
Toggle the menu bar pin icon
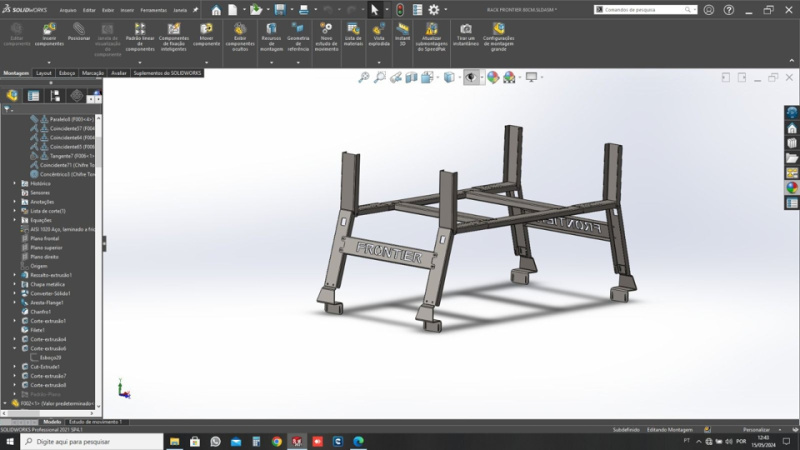tap(195, 10)
